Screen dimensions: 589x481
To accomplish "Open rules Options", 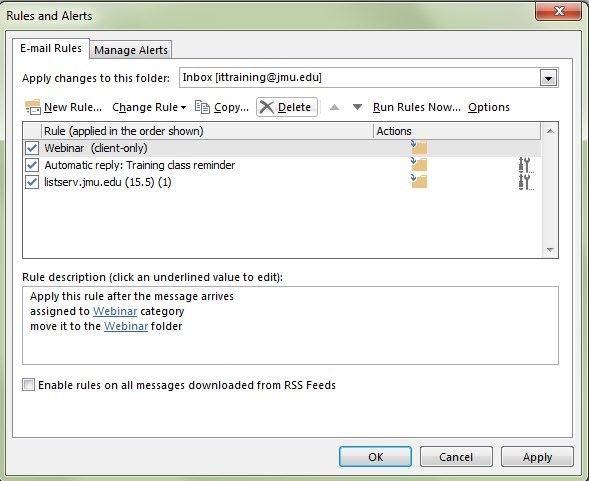I will [x=489, y=107].
